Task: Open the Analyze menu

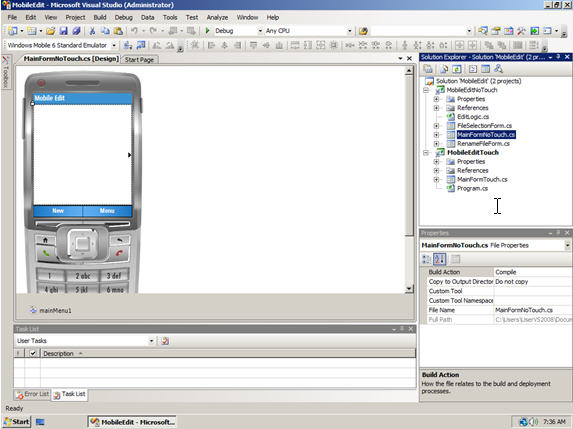Action: 217,17
